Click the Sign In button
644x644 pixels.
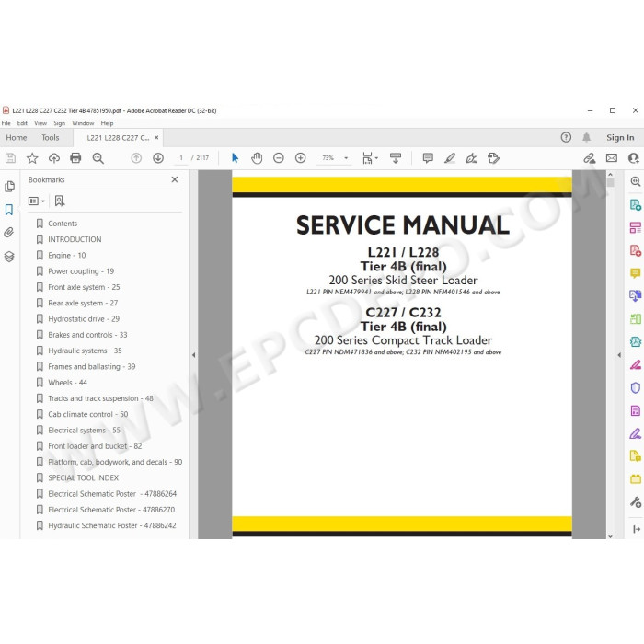point(620,138)
